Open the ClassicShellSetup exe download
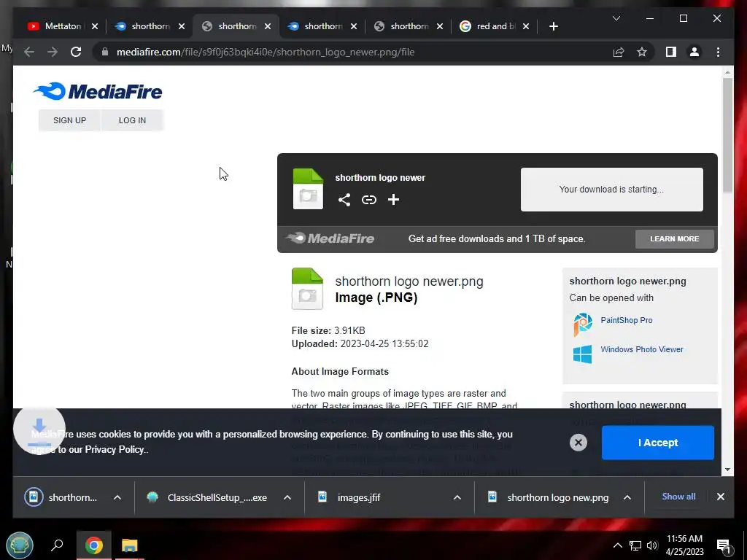This screenshot has height=560, width=747. (217, 497)
